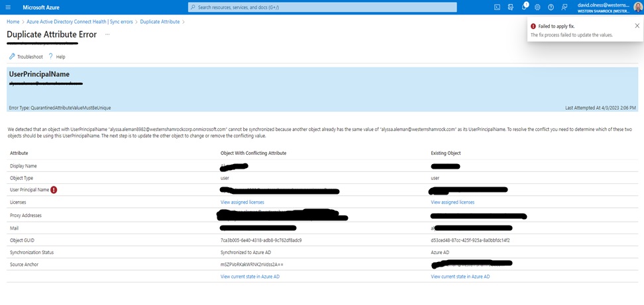This screenshot has height=305, width=644.
Task: Click the account name david.olness in header
Action: pos(603,5)
